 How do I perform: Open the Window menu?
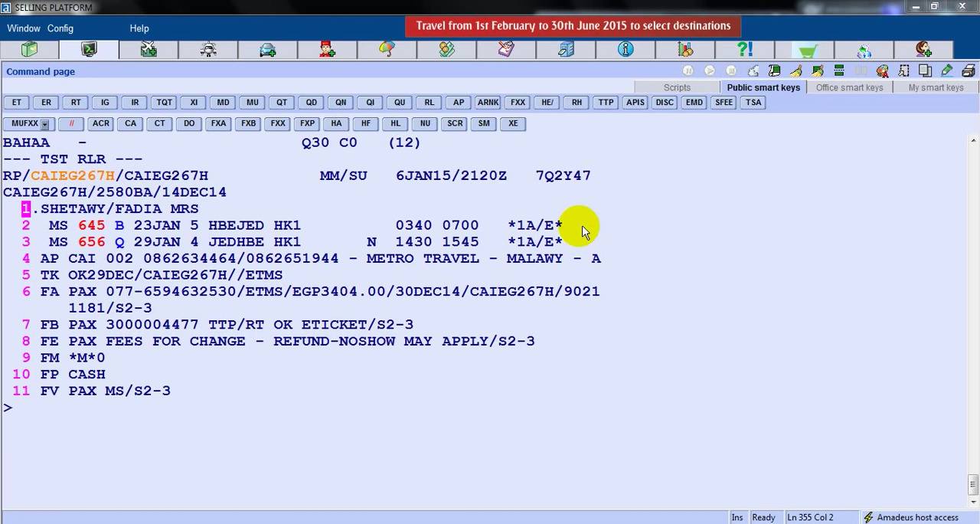(x=24, y=28)
